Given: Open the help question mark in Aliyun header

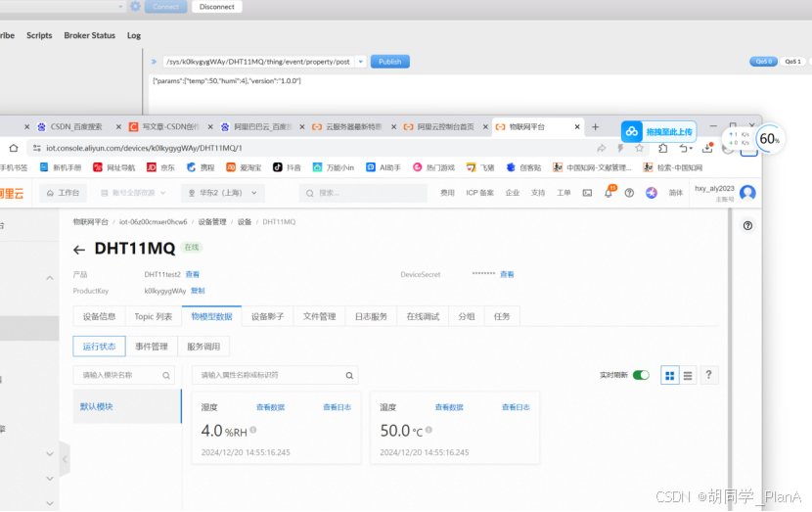Looking at the screenshot, I should click(629, 193).
